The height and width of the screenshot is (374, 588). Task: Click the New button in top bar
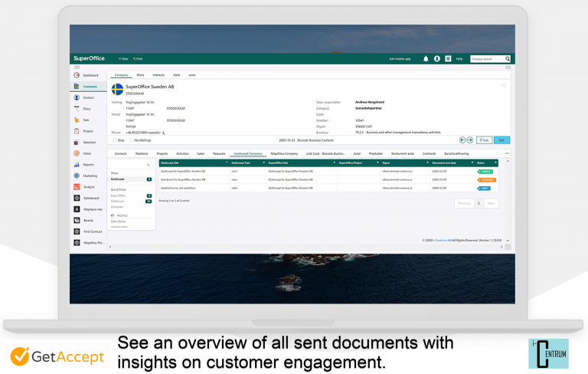pos(123,59)
